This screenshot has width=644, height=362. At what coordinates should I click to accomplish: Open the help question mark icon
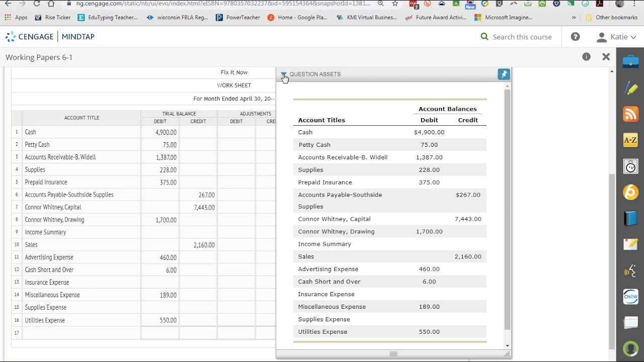point(576,37)
